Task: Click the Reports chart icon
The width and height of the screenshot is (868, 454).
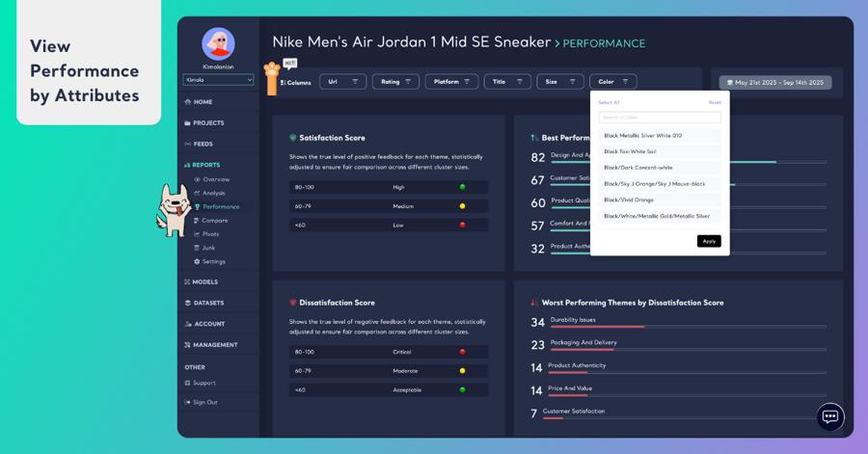Action: 187,165
